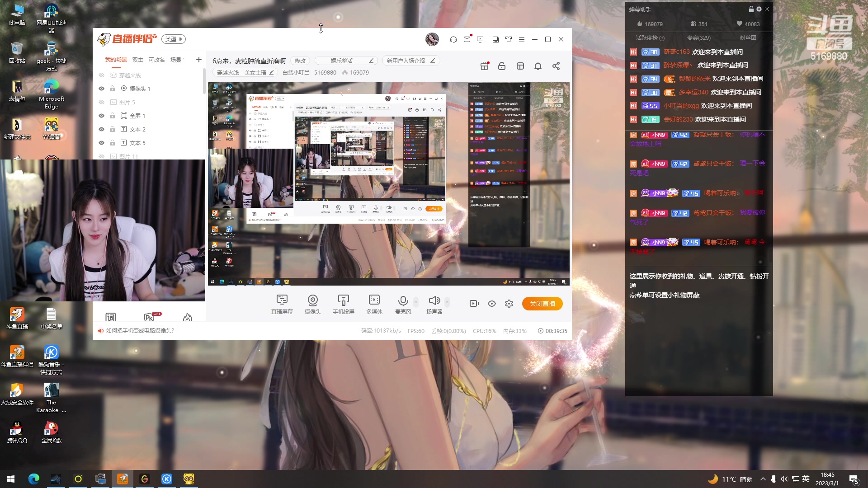Viewport: 868px width, 488px height.
Task: Show the 图片 5 source
Action: pyautogui.click(x=102, y=102)
